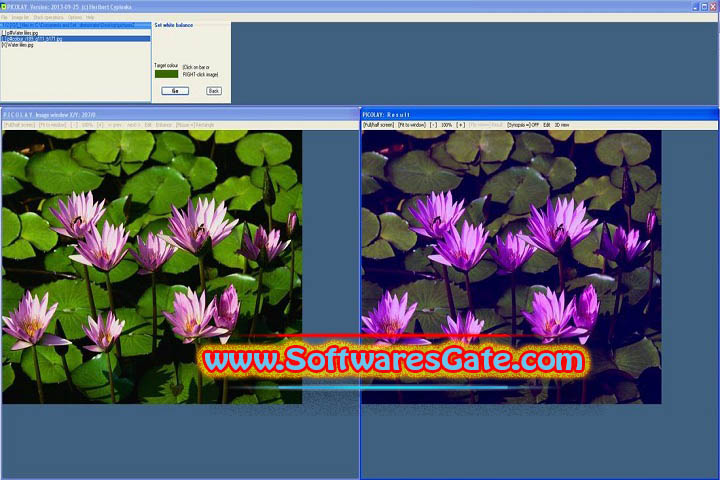Screen dimensions: 720x480
Task: Open 3D view in Result window
Action: (x=562, y=125)
